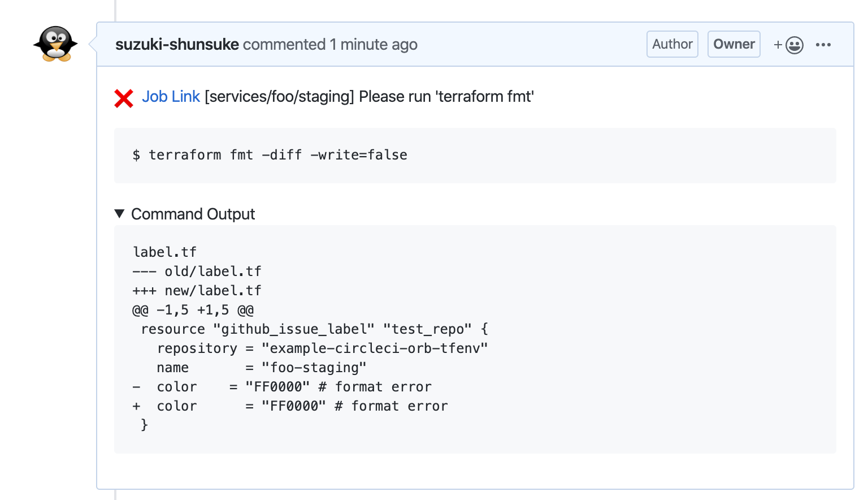Image resolution: width=868 pixels, height=500 pixels.
Task: Click the terraform fmt command code block
Action: pyautogui.click(x=270, y=155)
